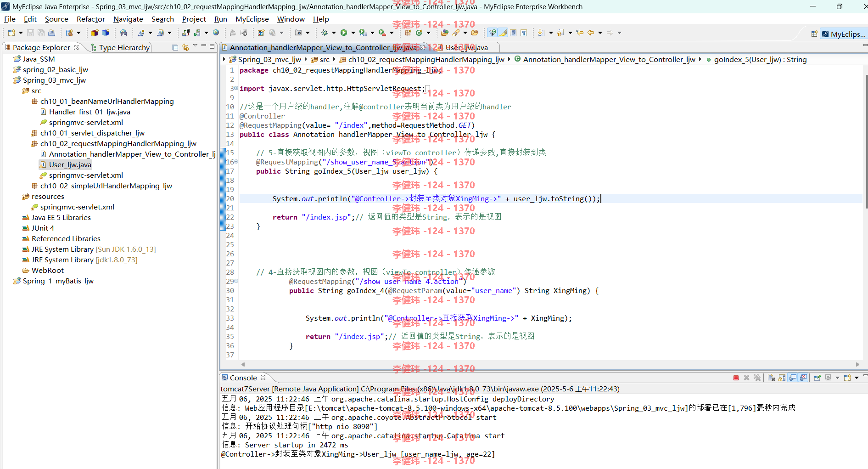
Task: Click the Open Task folder icon
Action: (475, 33)
